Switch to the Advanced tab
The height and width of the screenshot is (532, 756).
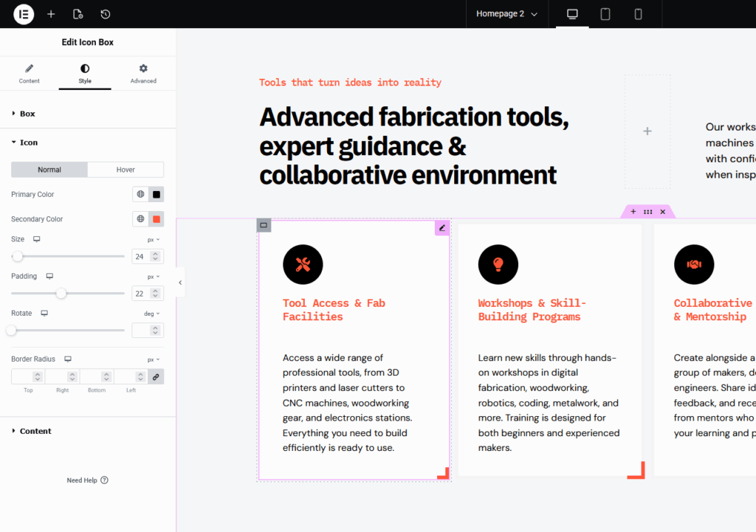point(143,73)
